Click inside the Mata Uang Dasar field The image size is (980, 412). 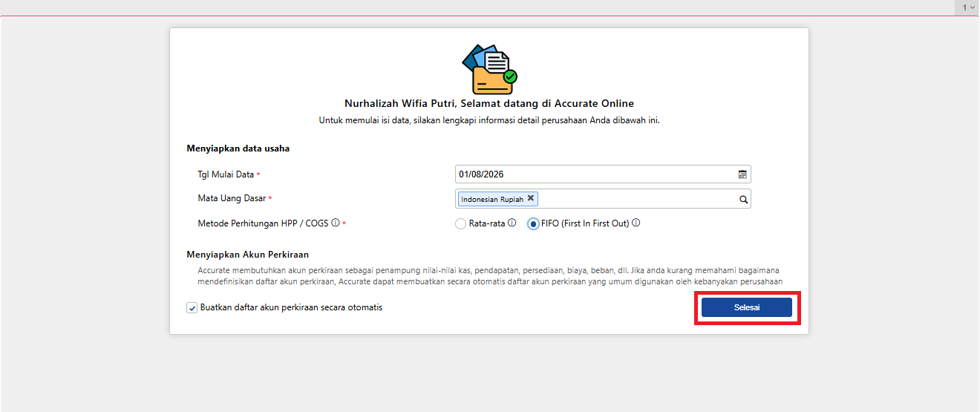[603, 199]
